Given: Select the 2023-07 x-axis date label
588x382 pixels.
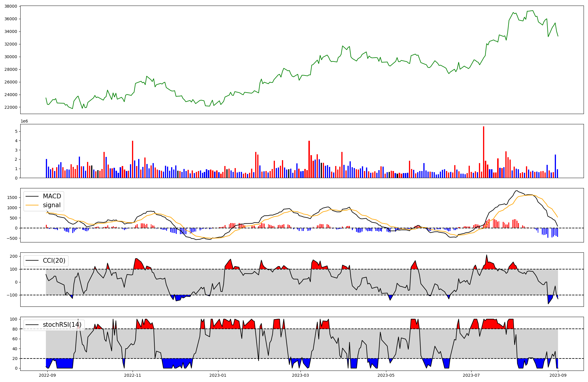Looking at the screenshot, I should (471, 375).
